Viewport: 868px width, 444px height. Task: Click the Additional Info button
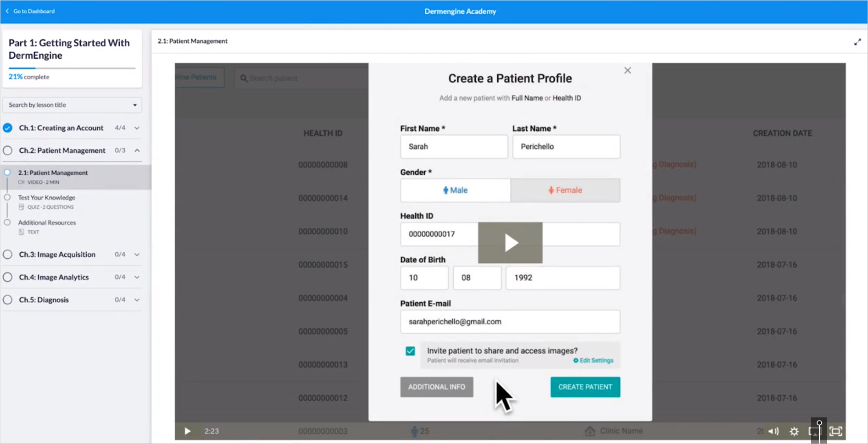pyautogui.click(x=436, y=387)
